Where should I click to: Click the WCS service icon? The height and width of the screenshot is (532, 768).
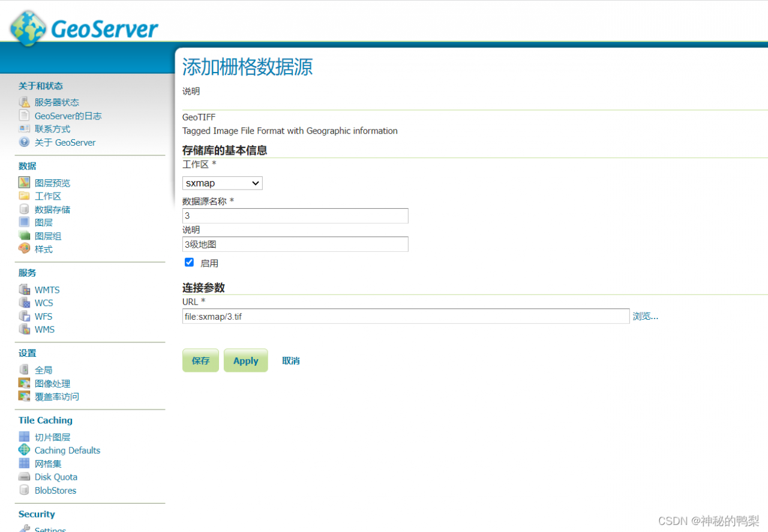[24, 302]
